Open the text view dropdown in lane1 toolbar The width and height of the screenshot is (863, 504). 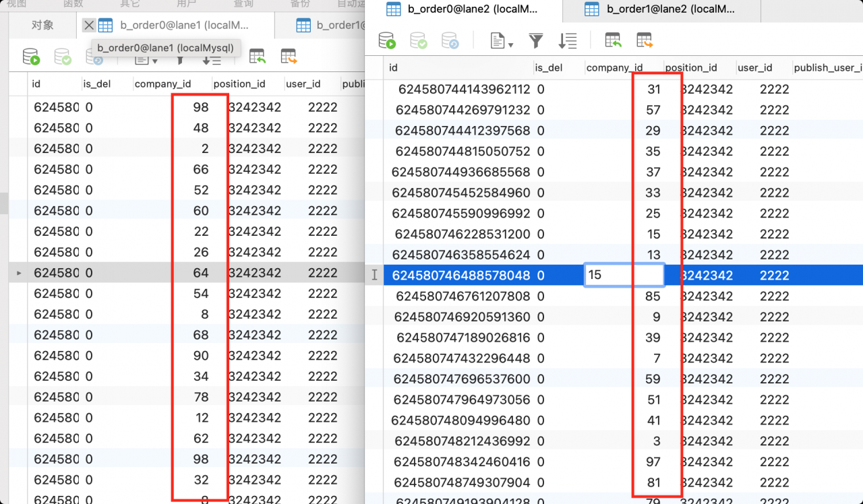coord(146,61)
